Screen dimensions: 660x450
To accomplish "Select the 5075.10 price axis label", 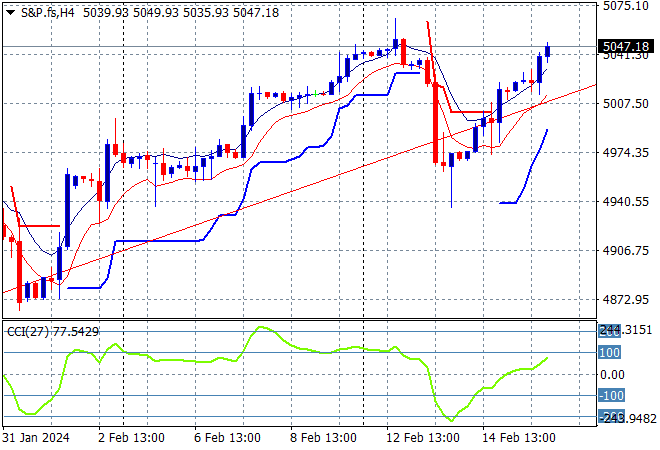I will [x=625, y=5].
